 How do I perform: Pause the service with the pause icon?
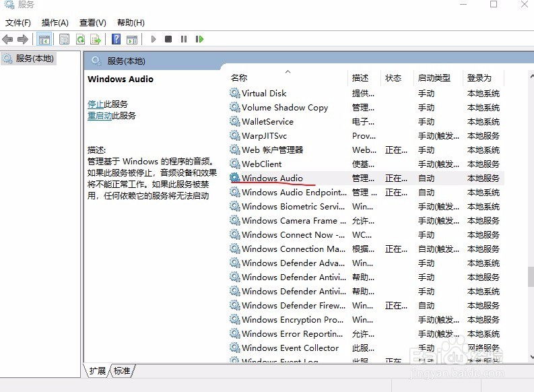point(184,39)
